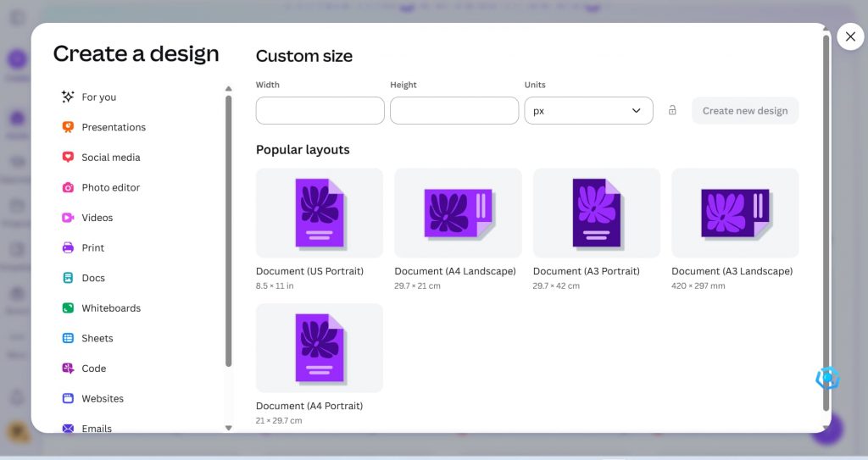Viewport: 868px width, 460px height.
Task: Click the Height input field
Action: tap(454, 111)
